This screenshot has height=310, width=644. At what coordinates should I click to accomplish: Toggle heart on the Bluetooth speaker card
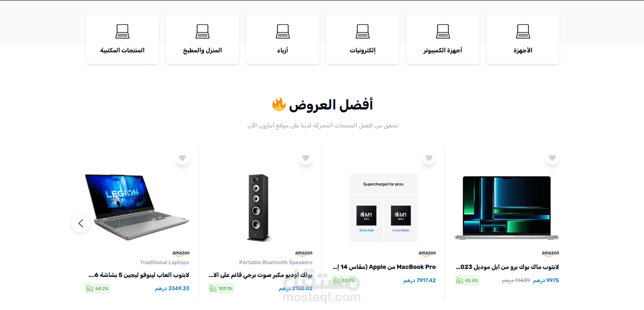point(306,158)
